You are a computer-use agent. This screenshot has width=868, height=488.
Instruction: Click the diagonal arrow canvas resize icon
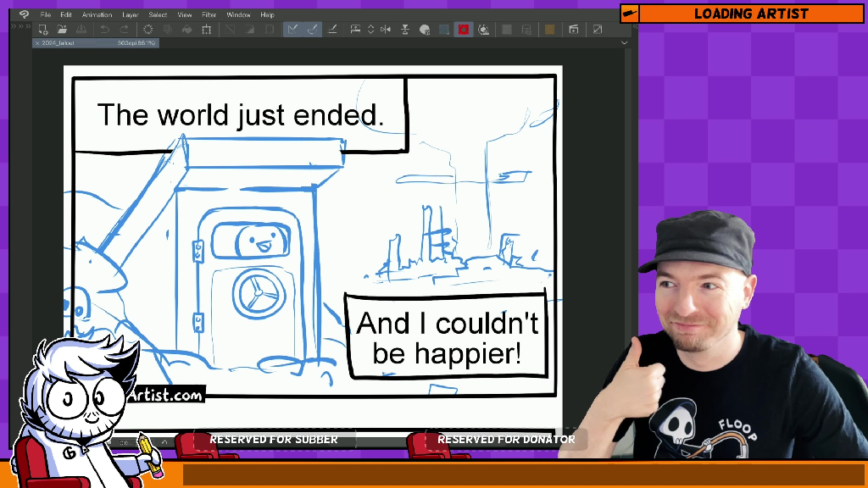(x=598, y=30)
